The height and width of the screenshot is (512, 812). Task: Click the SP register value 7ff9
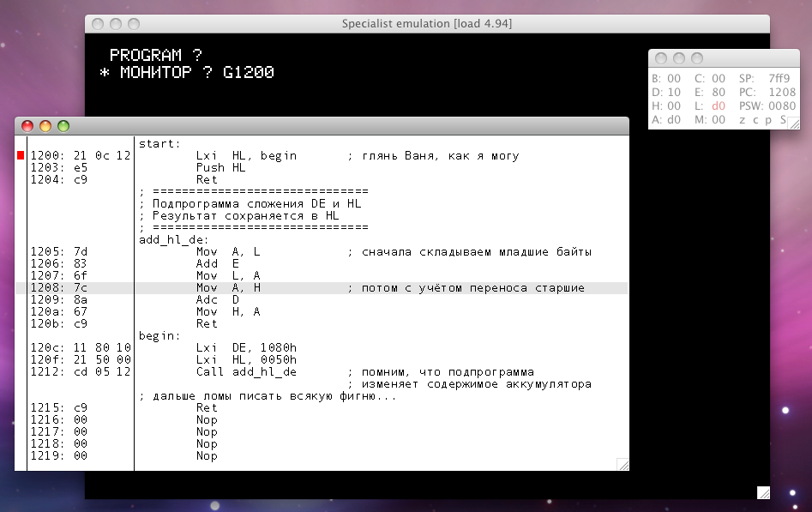click(x=779, y=78)
